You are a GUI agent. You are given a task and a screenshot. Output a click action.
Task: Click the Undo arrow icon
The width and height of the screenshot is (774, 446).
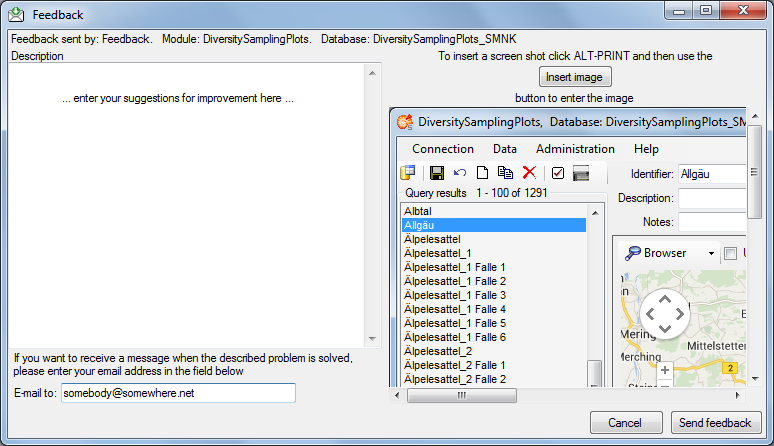click(x=460, y=173)
